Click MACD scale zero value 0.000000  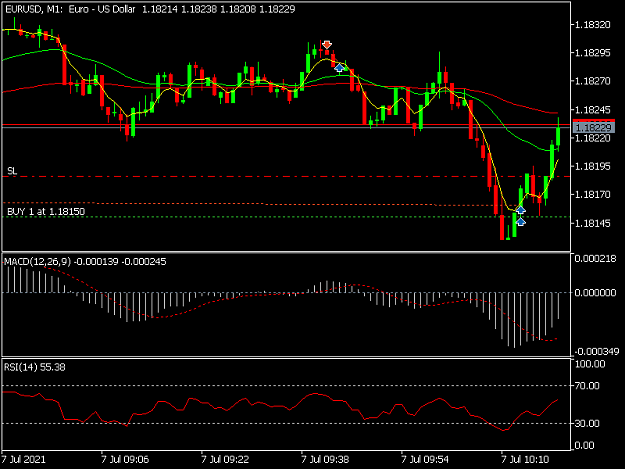596,293
